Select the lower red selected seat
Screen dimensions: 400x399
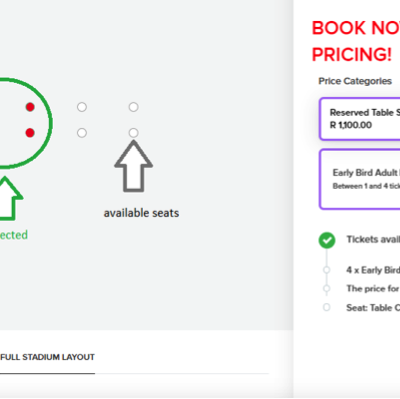point(30,133)
